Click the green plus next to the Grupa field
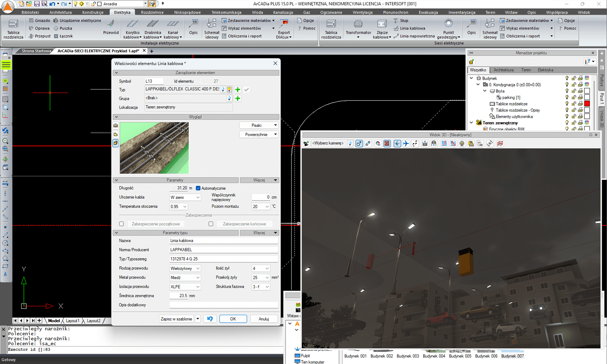This screenshot has height=364, width=607. tap(238, 98)
